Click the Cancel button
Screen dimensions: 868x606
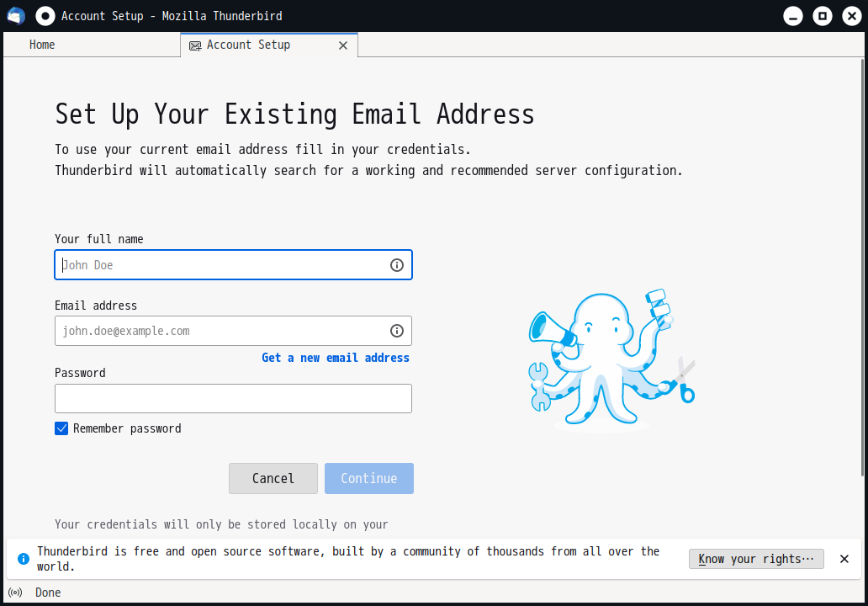(273, 479)
